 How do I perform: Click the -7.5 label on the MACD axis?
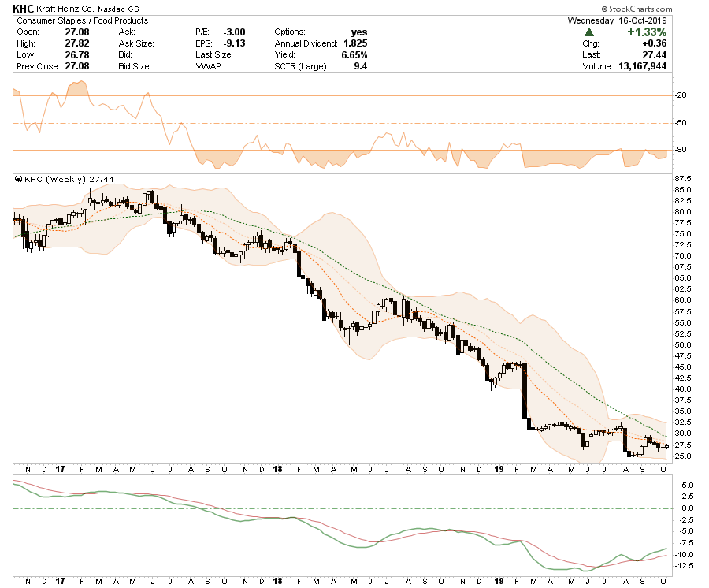pyautogui.click(x=686, y=543)
